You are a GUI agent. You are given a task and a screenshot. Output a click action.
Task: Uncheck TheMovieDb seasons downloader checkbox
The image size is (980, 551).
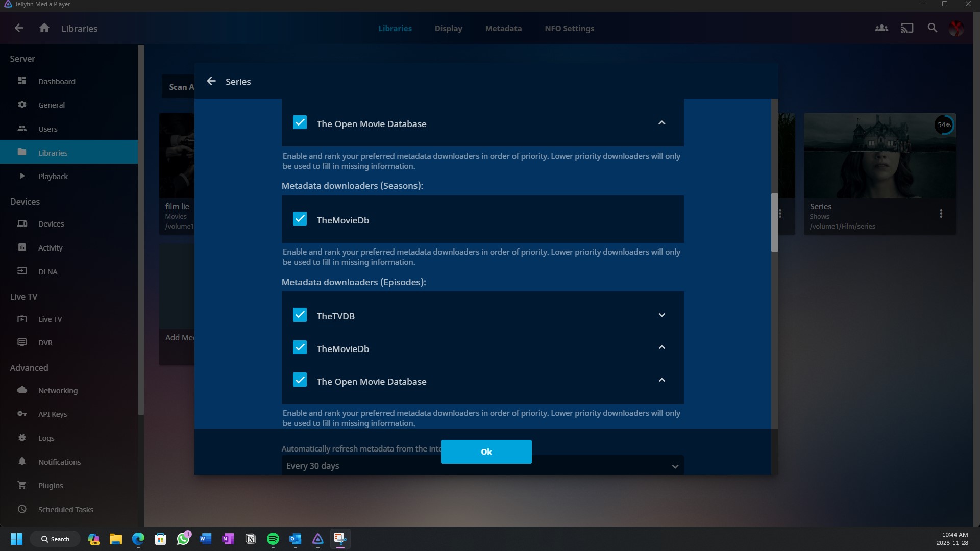tap(300, 219)
